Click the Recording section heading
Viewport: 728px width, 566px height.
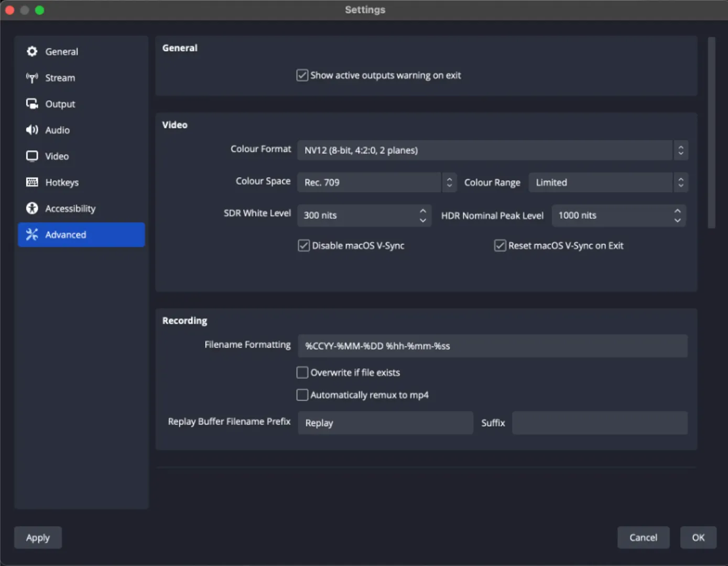click(x=184, y=321)
